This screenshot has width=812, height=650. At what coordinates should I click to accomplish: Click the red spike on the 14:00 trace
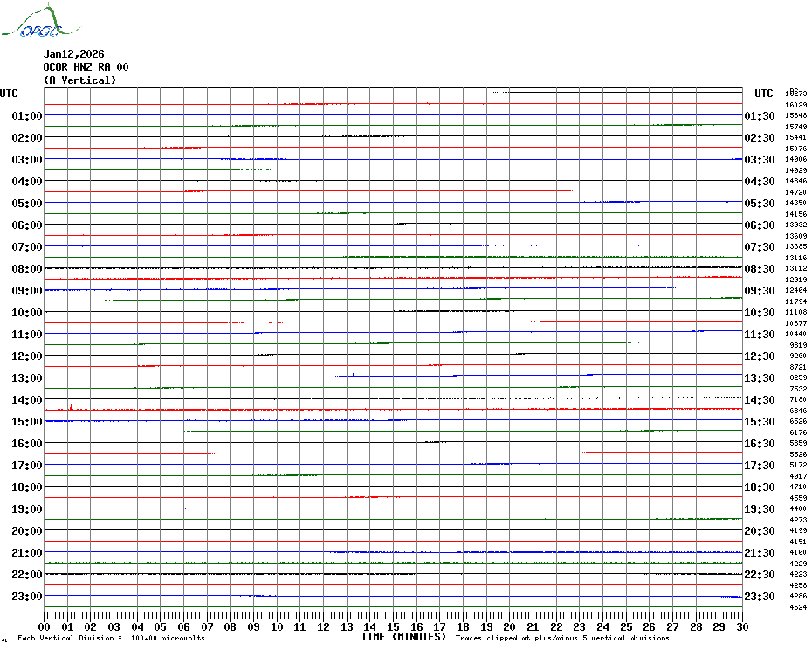tap(71, 407)
